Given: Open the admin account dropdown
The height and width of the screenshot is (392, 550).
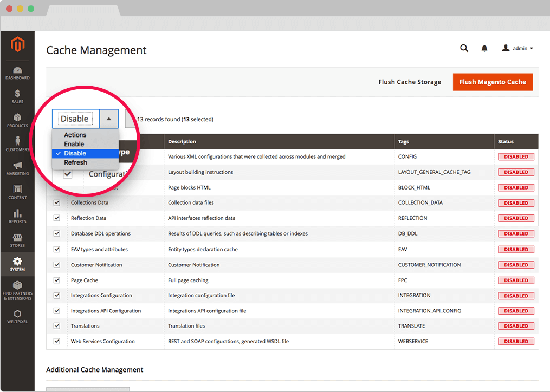Looking at the screenshot, I should (x=517, y=49).
